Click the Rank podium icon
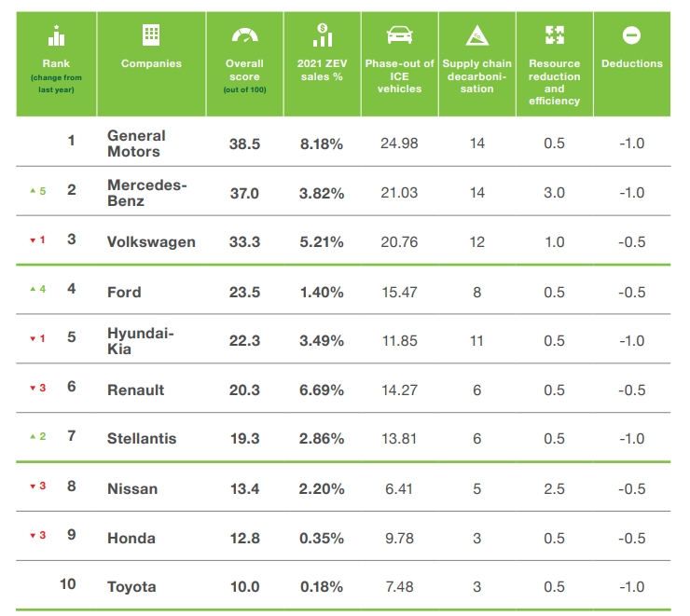The image size is (690, 616). tap(56, 35)
